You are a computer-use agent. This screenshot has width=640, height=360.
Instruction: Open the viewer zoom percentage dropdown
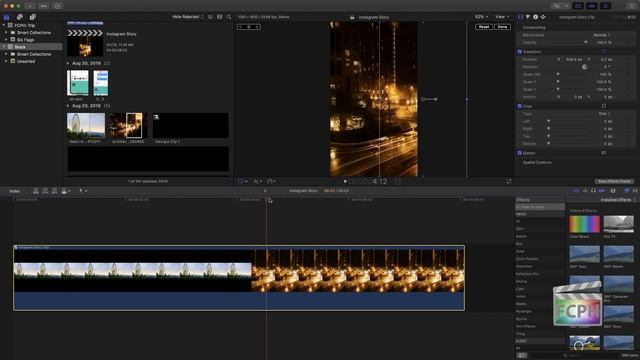pos(481,17)
